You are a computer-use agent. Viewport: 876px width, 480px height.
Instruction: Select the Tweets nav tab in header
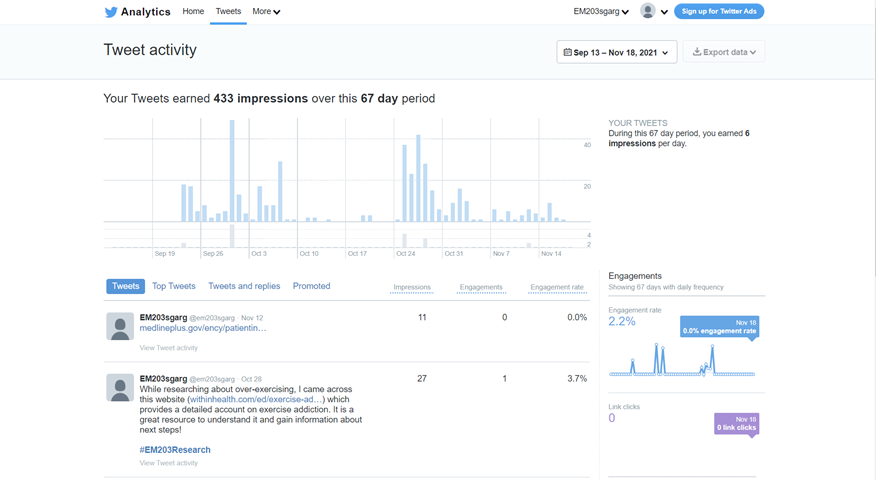[x=228, y=11]
